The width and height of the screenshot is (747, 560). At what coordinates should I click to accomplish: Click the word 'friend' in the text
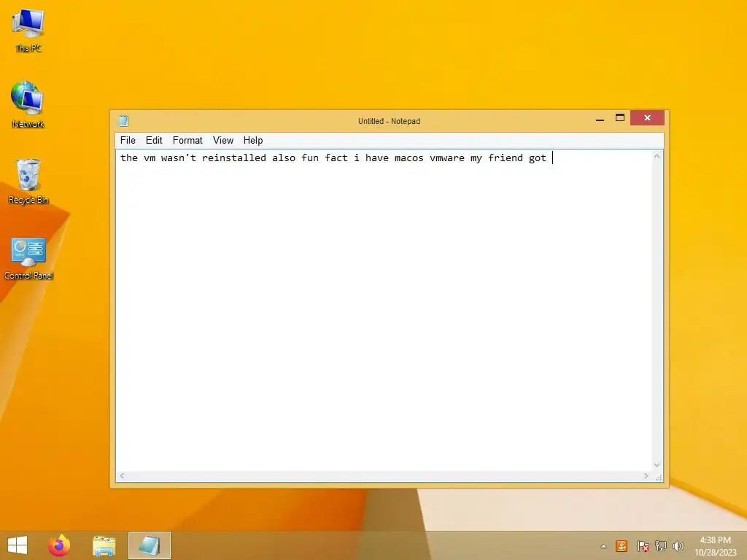pos(506,158)
